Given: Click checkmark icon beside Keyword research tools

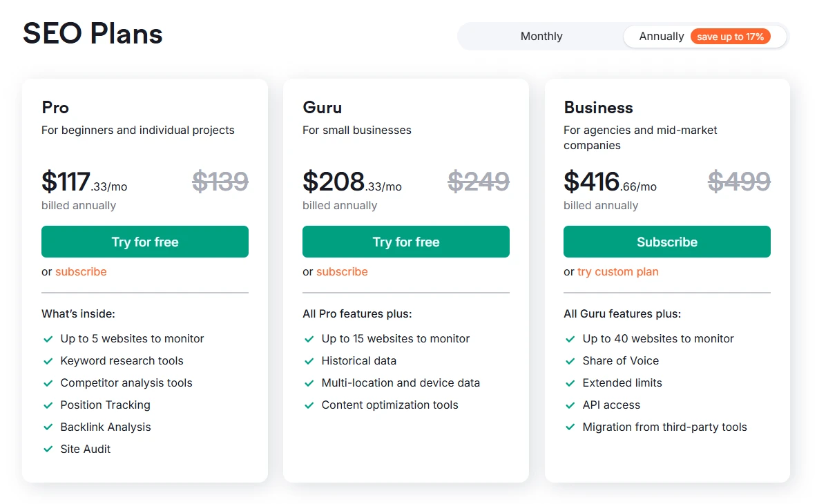Looking at the screenshot, I should click(x=48, y=361).
